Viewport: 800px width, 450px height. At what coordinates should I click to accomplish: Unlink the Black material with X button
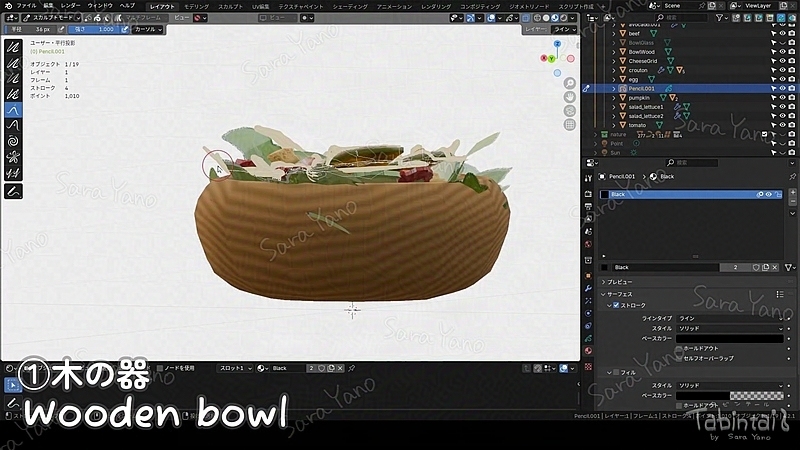tap(775, 267)
